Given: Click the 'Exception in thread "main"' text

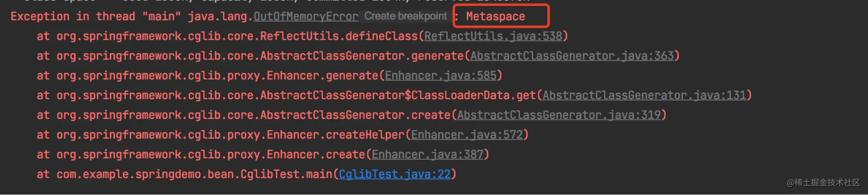Looking at the screenshot, I should [x=95, y=16].
